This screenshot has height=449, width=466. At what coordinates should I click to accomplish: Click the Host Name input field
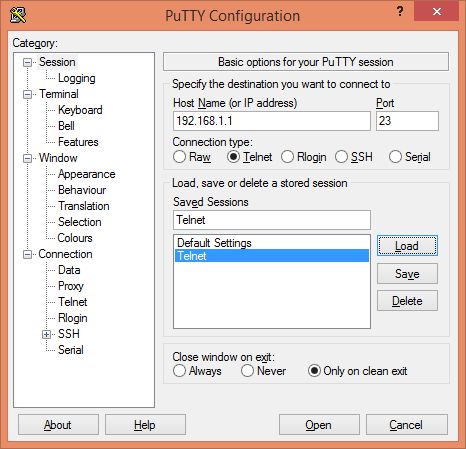click(272, 121)
